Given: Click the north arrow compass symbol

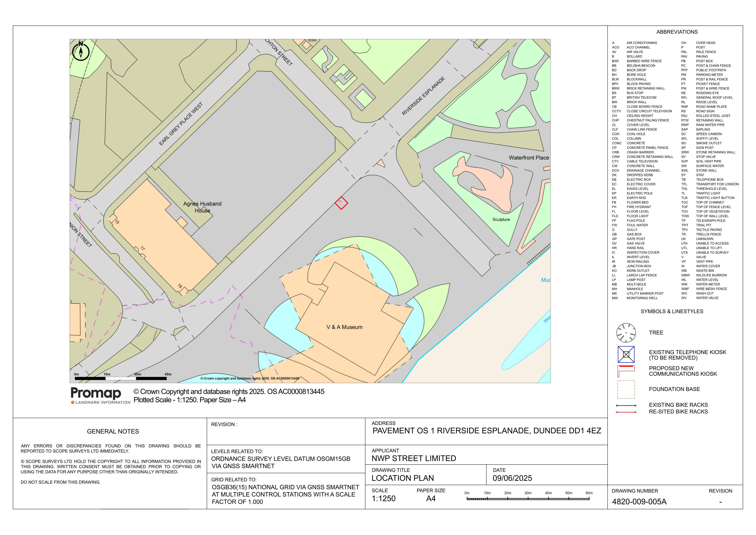Looking at the screenshot, I should pos(81,51).
